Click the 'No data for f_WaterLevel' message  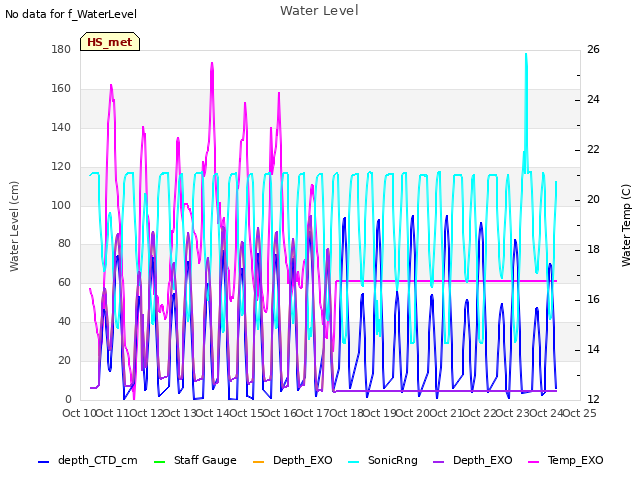[71, 14]
